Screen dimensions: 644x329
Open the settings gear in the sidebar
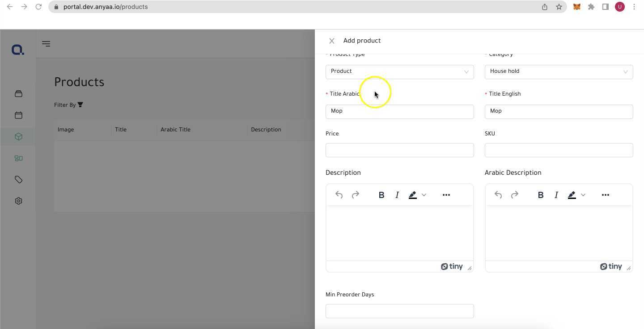click(x=18, y=201)
